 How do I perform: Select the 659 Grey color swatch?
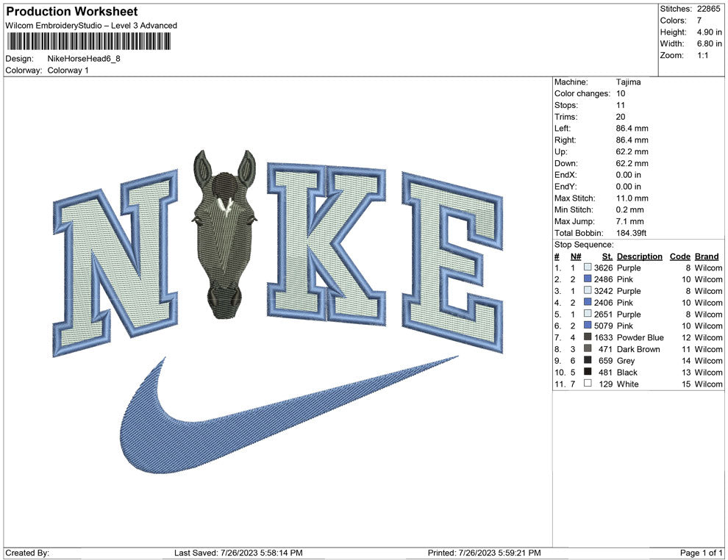click(x=588, y=360)
